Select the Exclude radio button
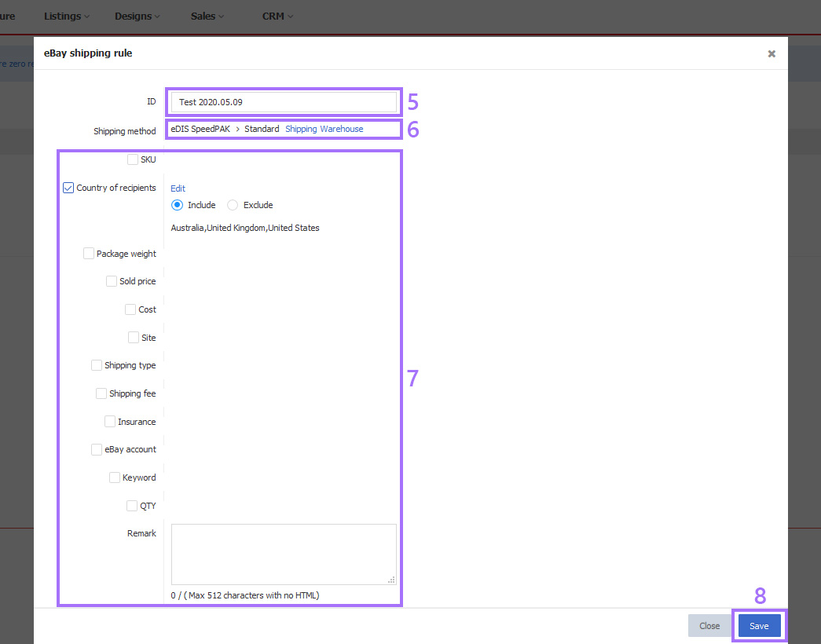The width and height of the screenshot is (821, 644). tap(233, 205)
